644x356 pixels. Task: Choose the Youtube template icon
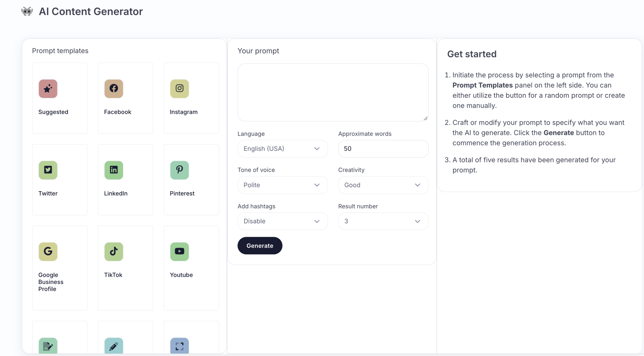tap(179, 252)
